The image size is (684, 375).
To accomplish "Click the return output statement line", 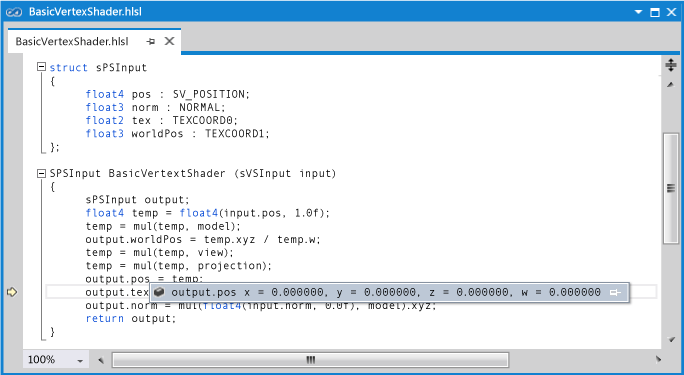I will click(x=130, y=319).
